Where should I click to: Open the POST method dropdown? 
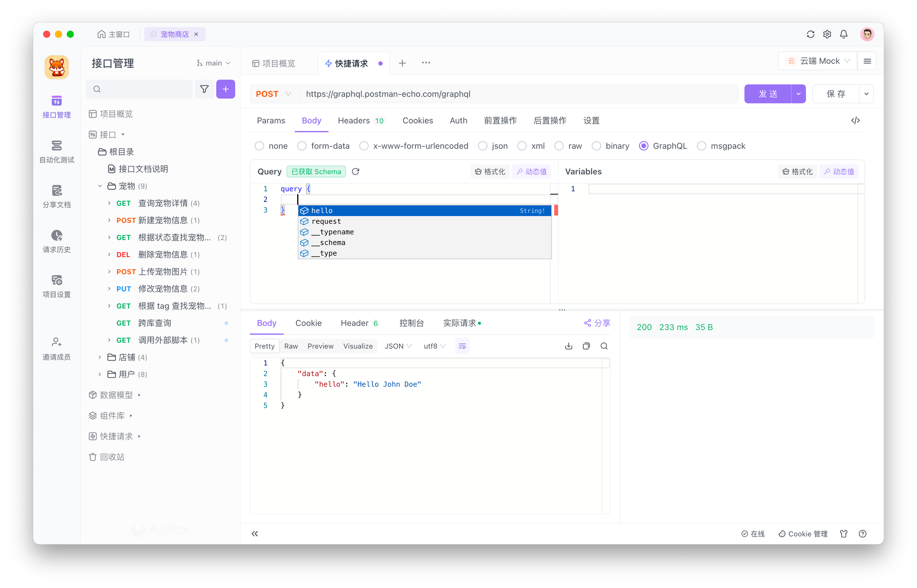coord(274,94)
